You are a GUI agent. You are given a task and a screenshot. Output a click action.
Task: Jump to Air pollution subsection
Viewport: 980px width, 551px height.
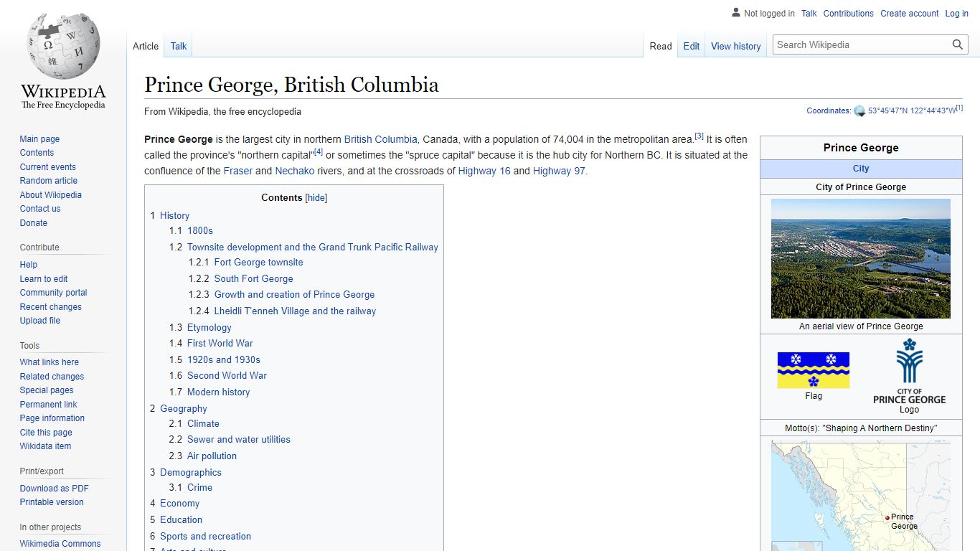[212, 456]
